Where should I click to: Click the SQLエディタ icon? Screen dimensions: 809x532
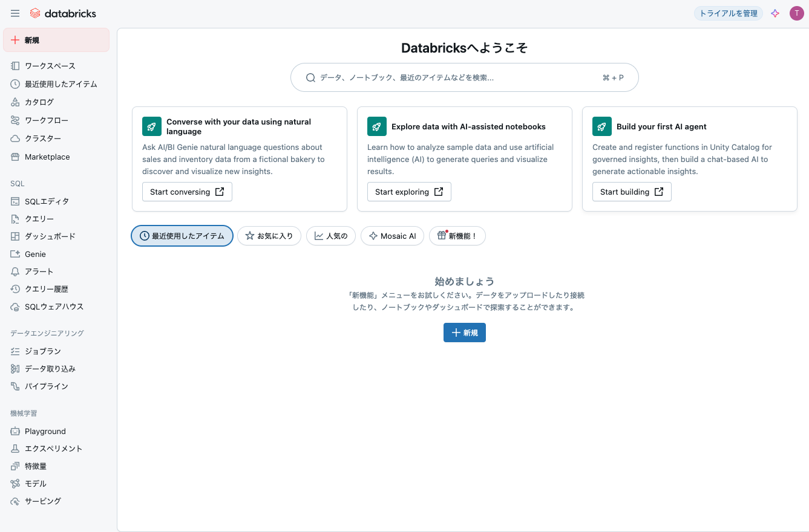pos(15,201)
